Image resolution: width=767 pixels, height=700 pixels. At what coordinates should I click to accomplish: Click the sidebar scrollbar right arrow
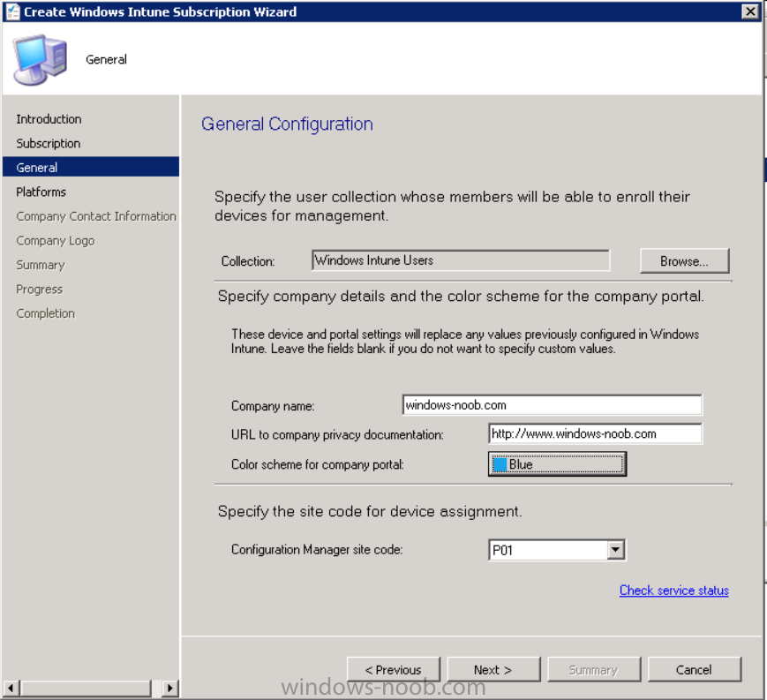(169, 689)
